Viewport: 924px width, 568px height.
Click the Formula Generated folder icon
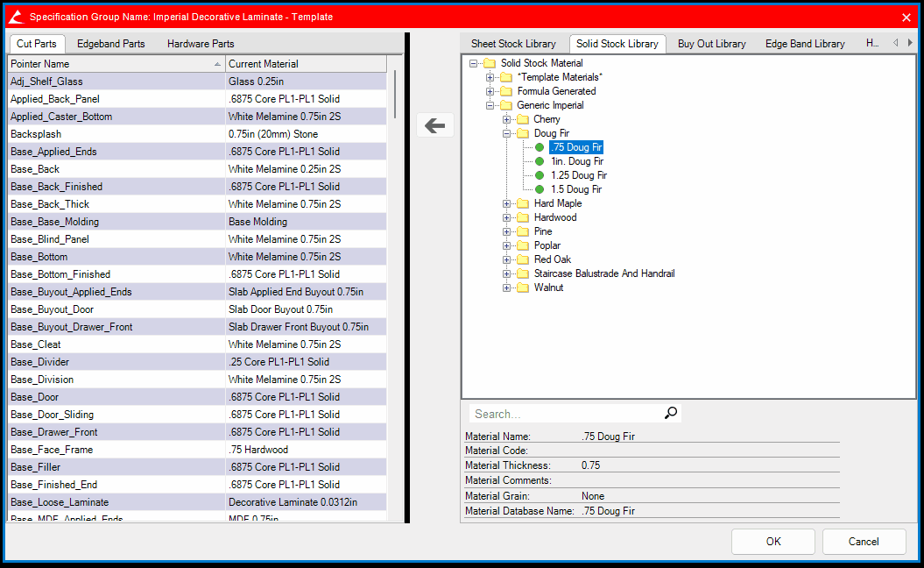point(506,91)
